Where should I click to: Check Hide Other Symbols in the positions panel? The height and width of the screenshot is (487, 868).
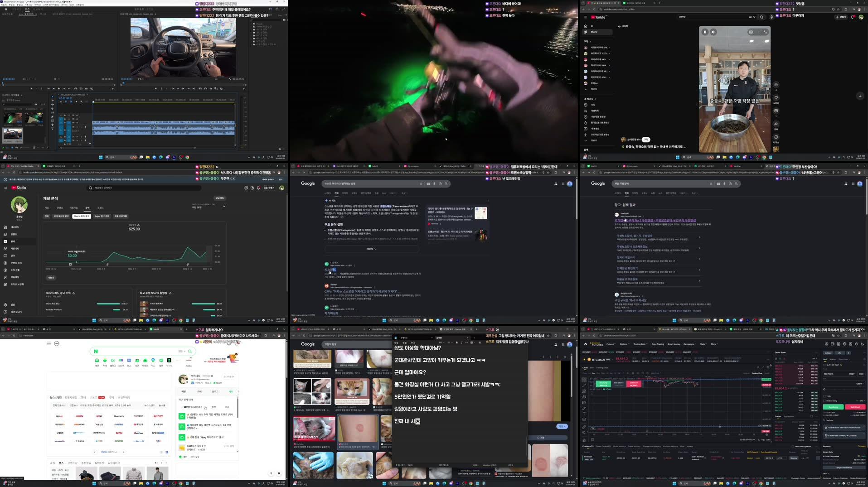[x=792, y=446]
